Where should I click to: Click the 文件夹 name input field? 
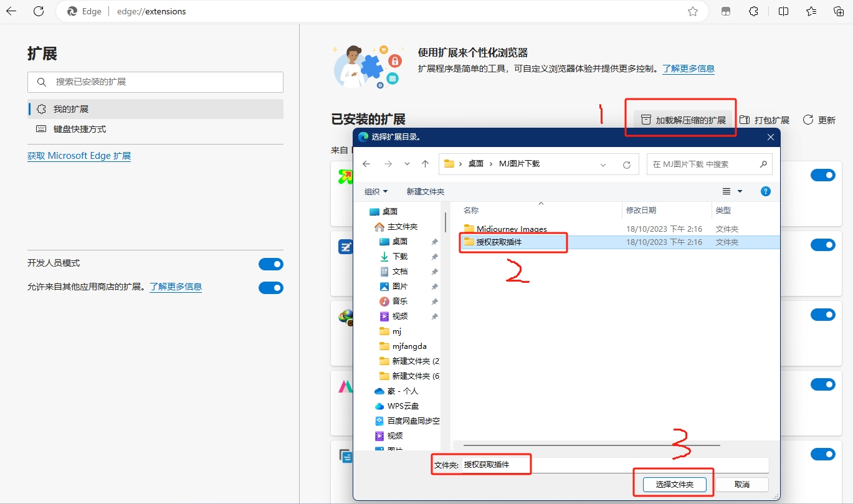[615, 465]
